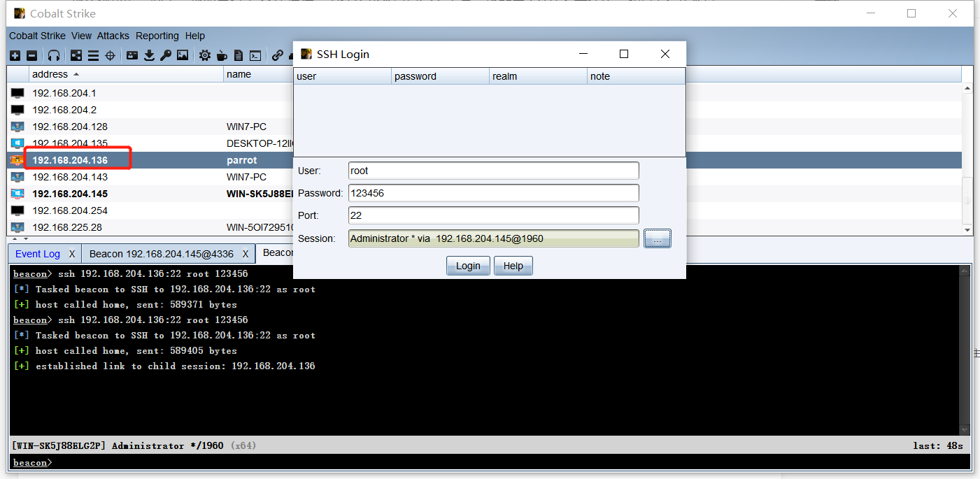Click host icon for 192.168.225.28
The width and height of the screenshot is (980, 479).
click(x=17, y=227)
